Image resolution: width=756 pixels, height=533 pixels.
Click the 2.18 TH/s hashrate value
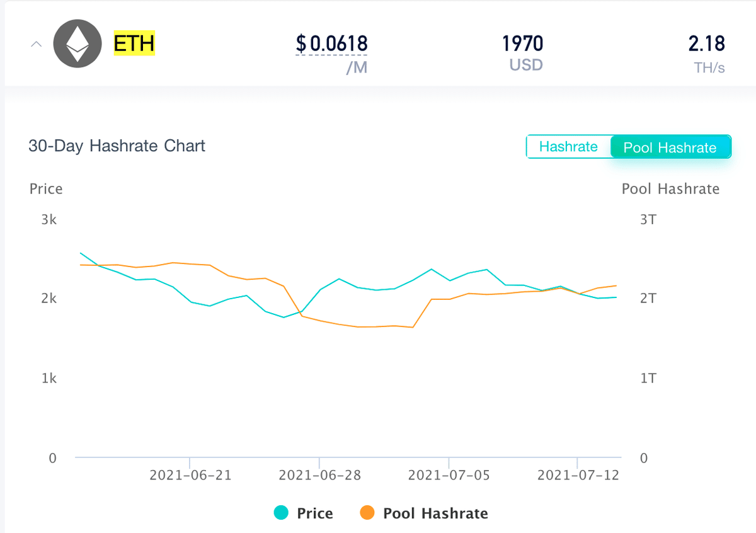[706, 44]
